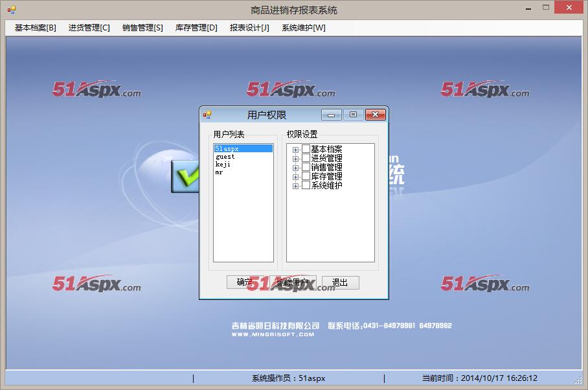The height and width of the screenshot is (390, 588).
Task: Minimize the 商品进销存报表系统 main window
Action: pyautogui.click(x=528, y=8)
